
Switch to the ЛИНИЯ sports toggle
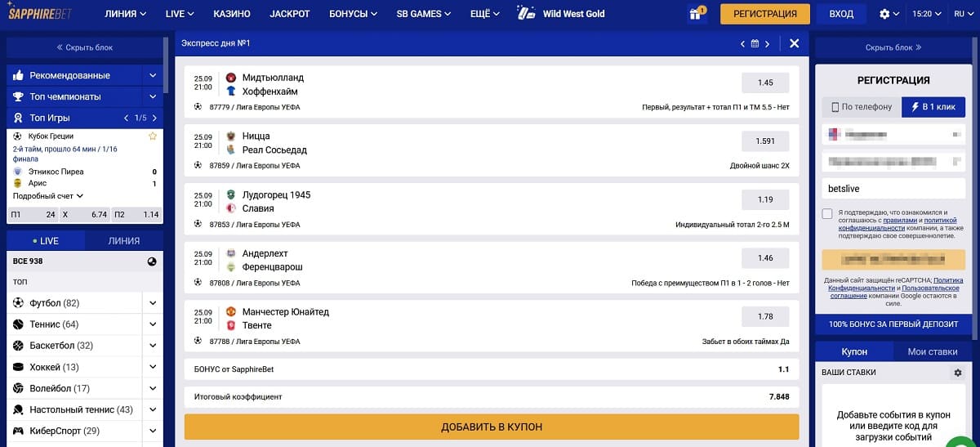click(x=124, y=241)
